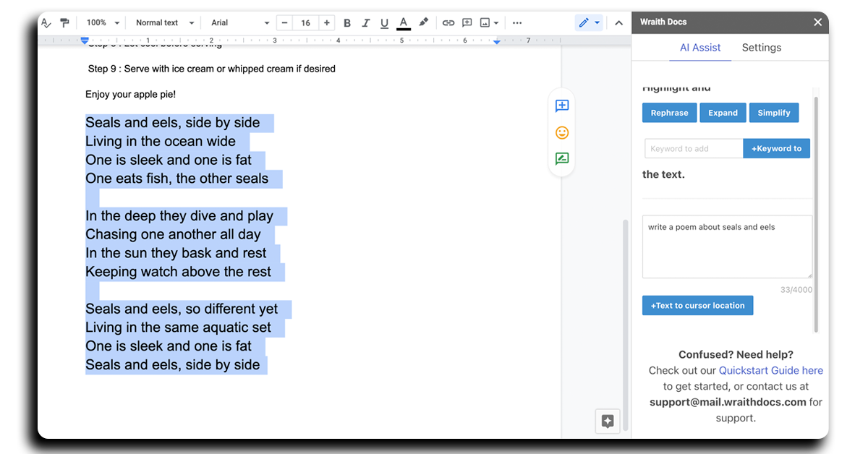The image size is (868, 454).
Task: Toggle underline formatting
Action: (x=384, y=23)
